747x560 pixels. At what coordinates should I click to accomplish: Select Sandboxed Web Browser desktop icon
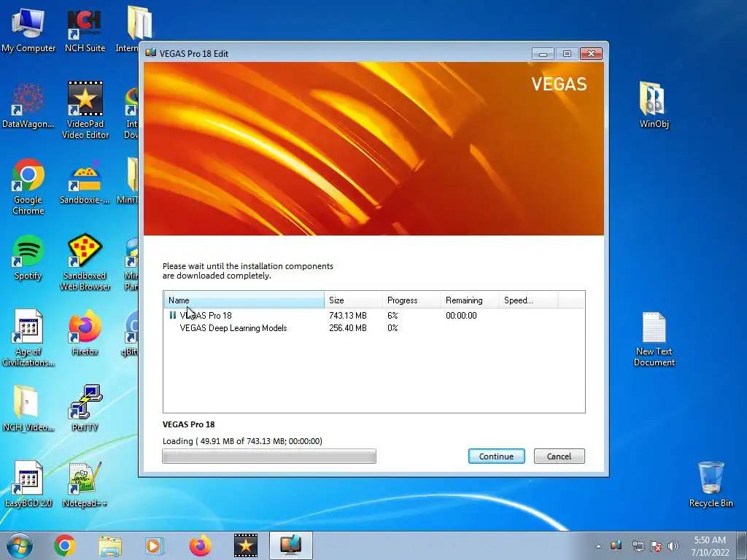[85, 262]
